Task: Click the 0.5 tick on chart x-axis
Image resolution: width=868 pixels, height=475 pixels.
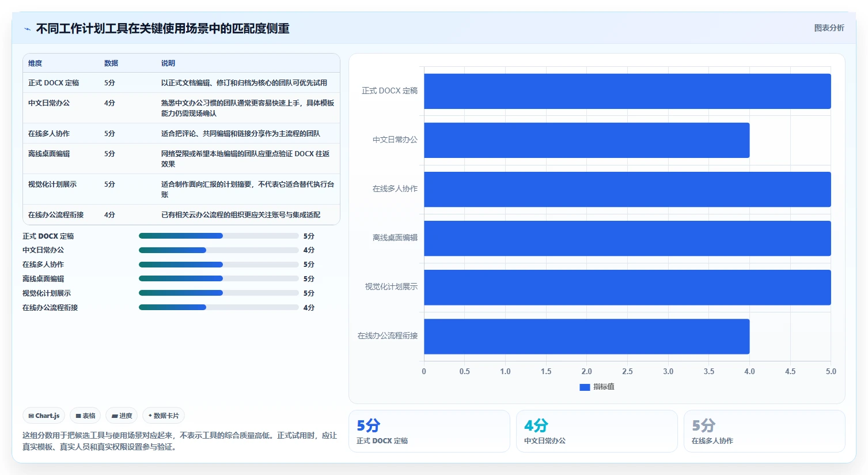Action: click(x=465, y=372)
